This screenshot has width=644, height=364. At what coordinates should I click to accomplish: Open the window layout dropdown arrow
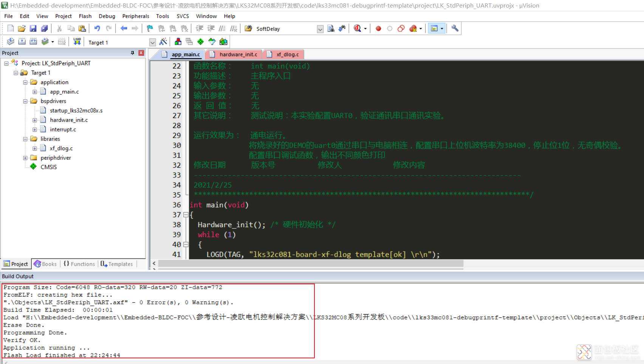tap(442, 28)
